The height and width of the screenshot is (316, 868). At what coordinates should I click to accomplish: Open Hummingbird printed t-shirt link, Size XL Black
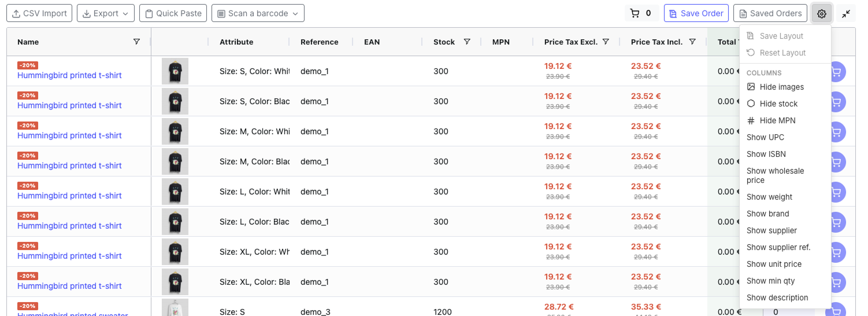coord(69,286)
